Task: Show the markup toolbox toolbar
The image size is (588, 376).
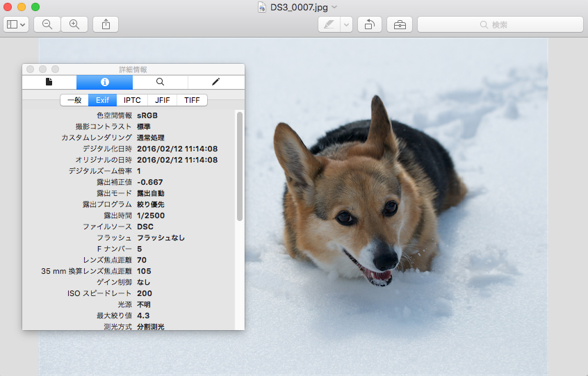Action: (400, 24)
